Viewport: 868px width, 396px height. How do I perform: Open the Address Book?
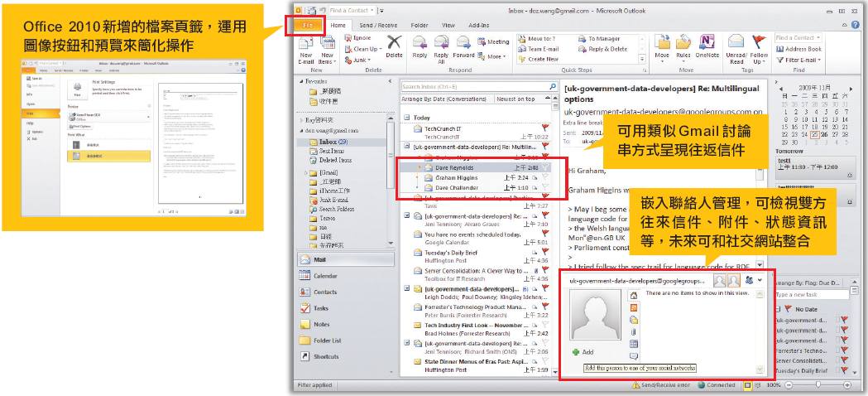(798, 49)
